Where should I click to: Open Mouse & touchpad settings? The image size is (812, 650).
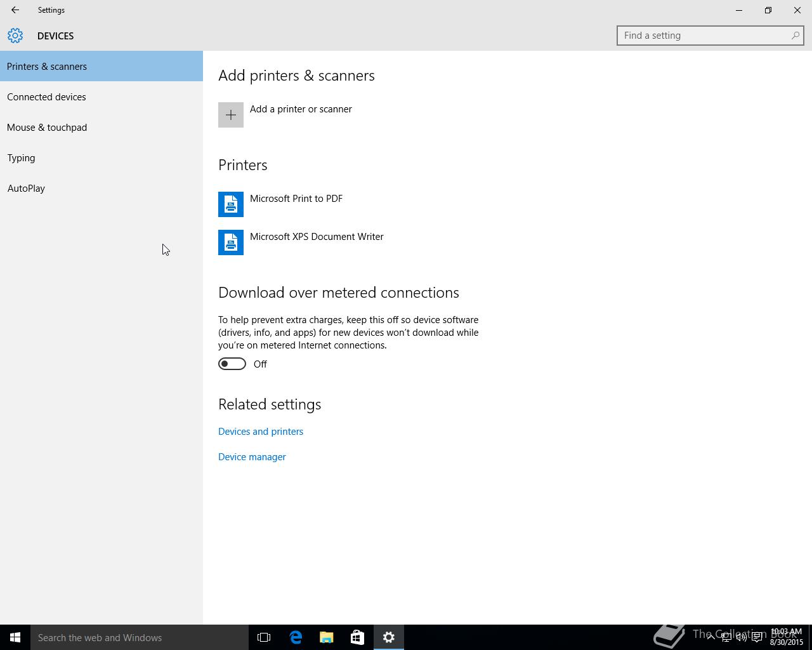(x=101, y=127)
